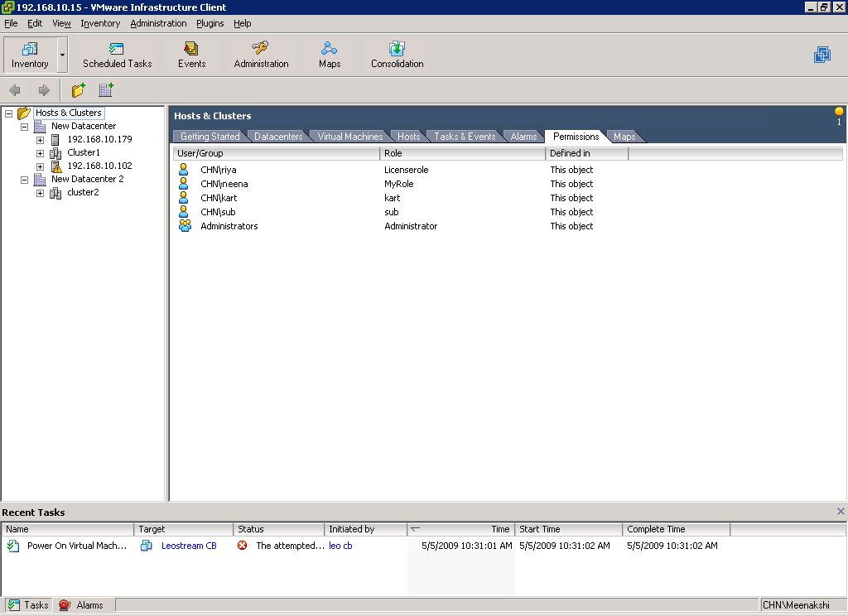Sort by the Defined in column header
Screen dimensions: 848x616
tap(587, 153)
